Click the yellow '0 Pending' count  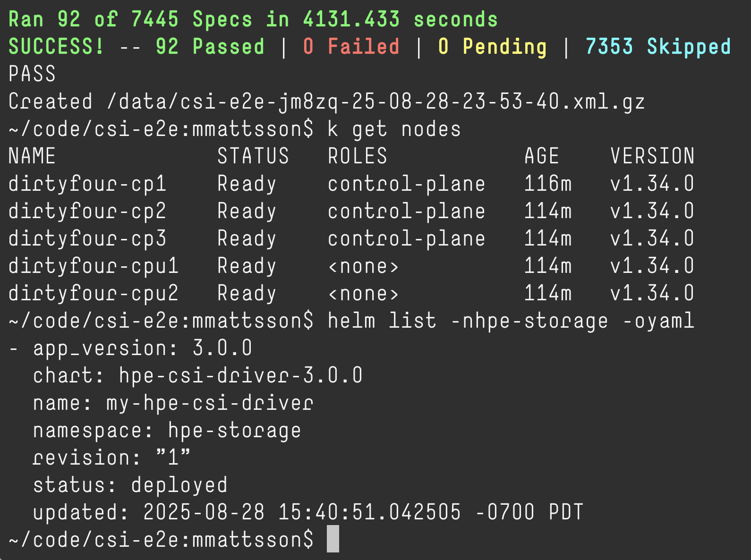click(492, 48)
